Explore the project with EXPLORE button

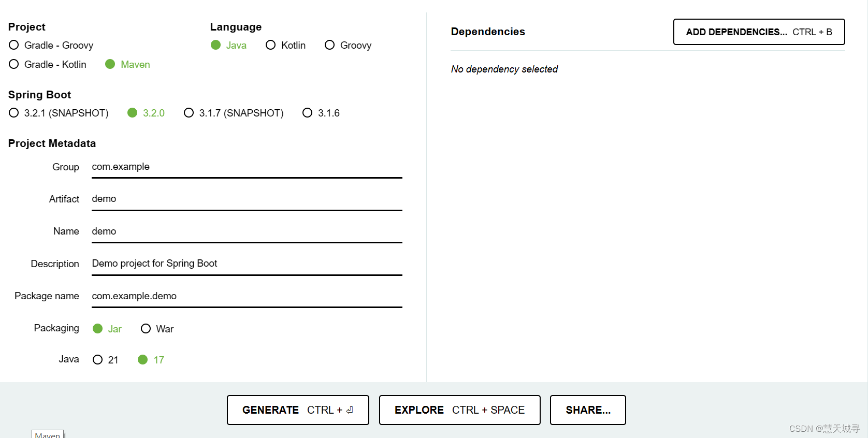[x=459, y=410]
